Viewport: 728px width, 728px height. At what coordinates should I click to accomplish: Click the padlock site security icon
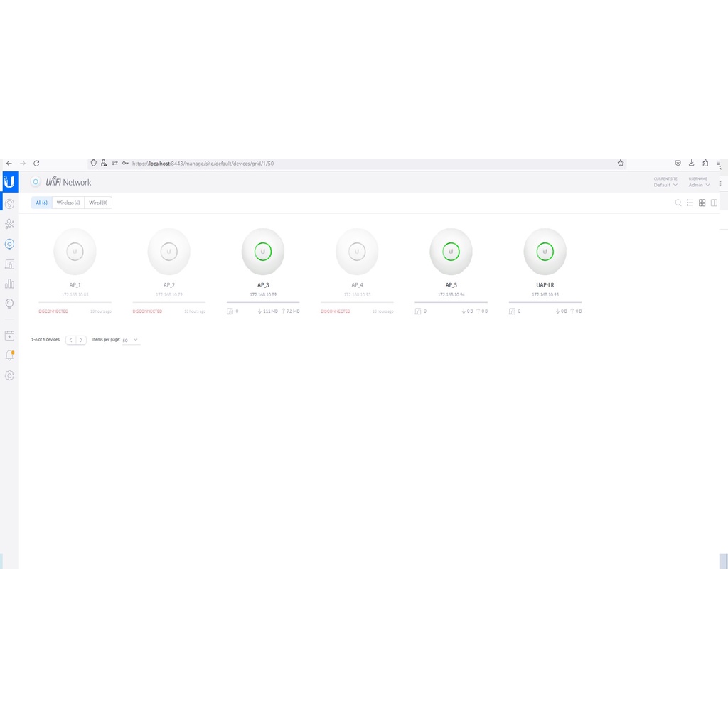click(x=104, y=163)
